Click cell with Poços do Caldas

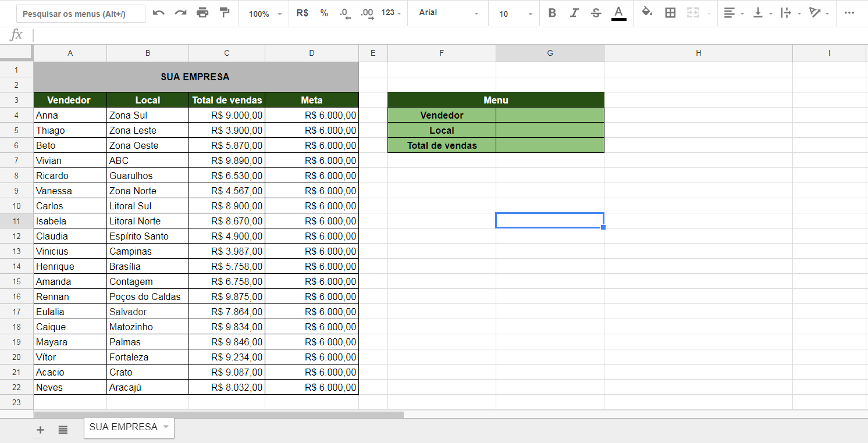[148, 296]
